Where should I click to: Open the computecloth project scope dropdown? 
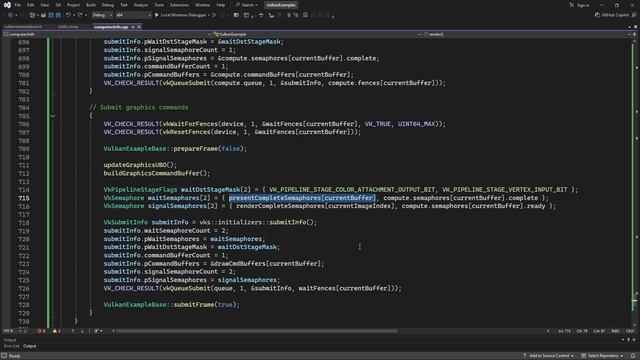[107, 34]
